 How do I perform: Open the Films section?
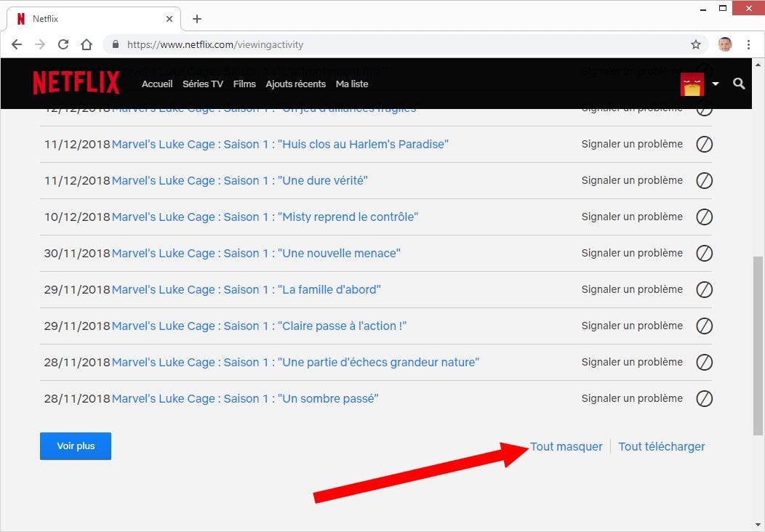(244, 84)
